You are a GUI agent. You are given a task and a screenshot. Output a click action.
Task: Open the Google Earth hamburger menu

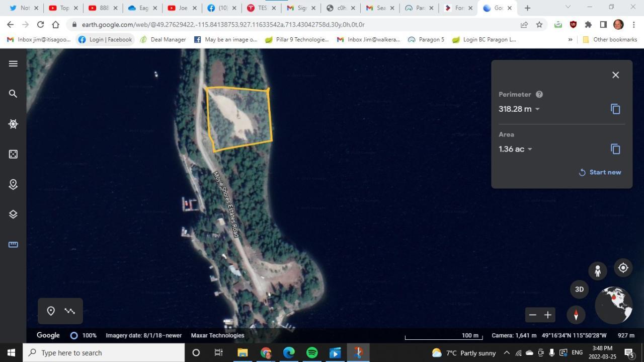tap(13, 63)
